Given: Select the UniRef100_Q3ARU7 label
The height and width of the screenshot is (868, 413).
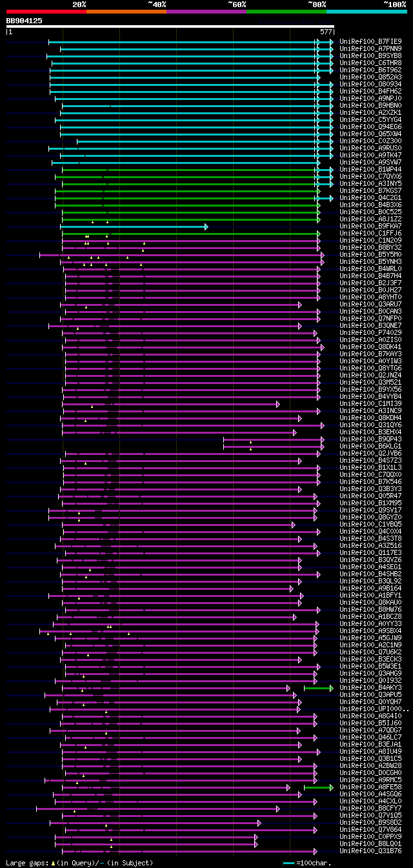Looking at the screenshot, I should coord(370,304).
